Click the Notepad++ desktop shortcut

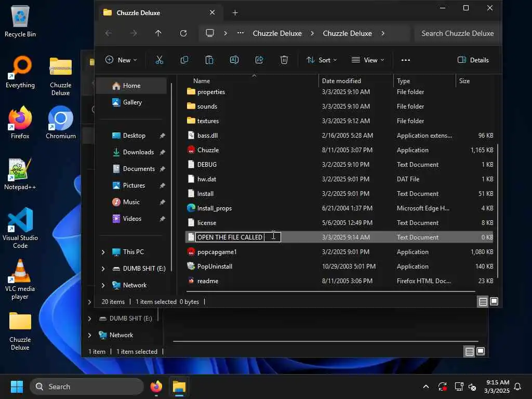click(20, 174)
